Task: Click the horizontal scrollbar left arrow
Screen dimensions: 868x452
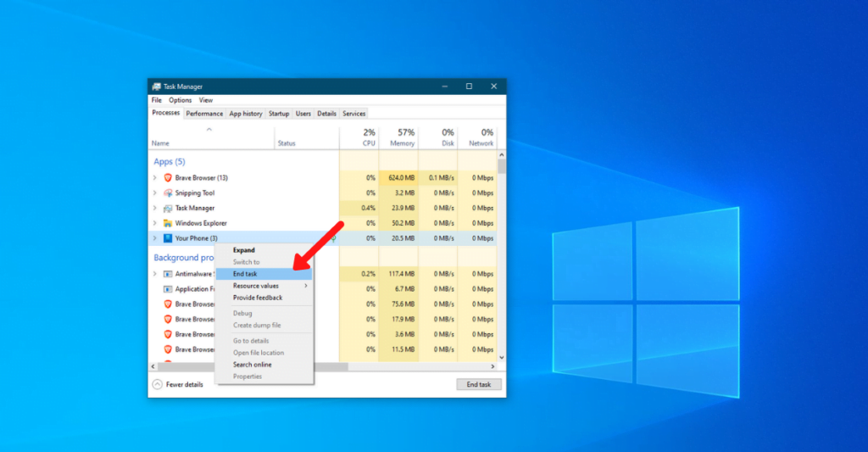Action: (153, 366)
